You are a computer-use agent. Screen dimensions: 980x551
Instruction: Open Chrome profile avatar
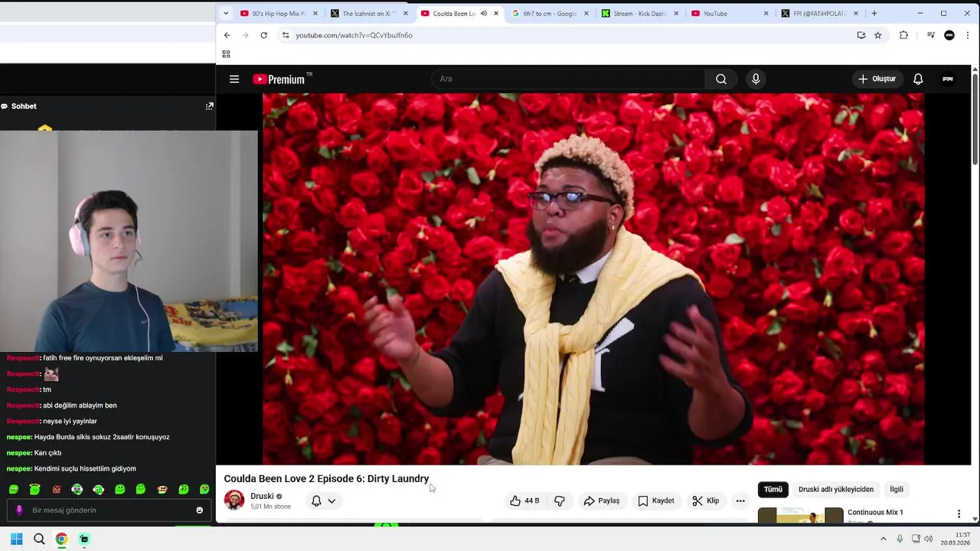(x=949, y=35)
